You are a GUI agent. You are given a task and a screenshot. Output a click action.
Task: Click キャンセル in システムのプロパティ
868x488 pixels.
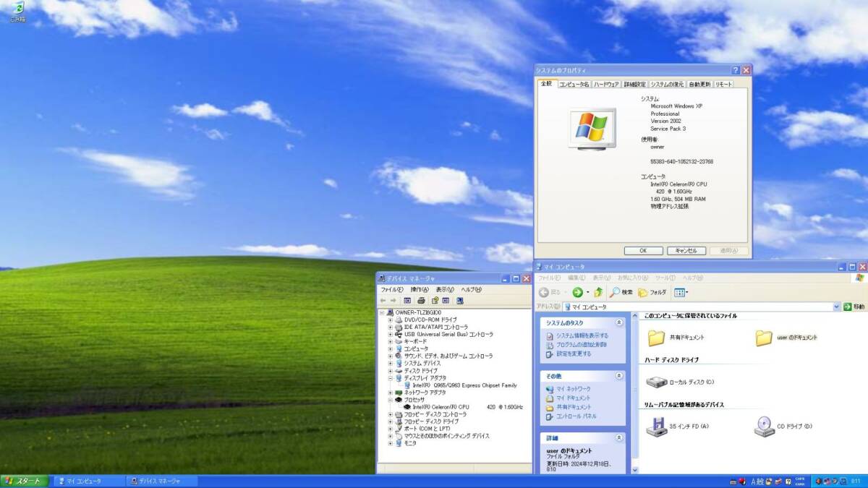click(x=686, y=251)
